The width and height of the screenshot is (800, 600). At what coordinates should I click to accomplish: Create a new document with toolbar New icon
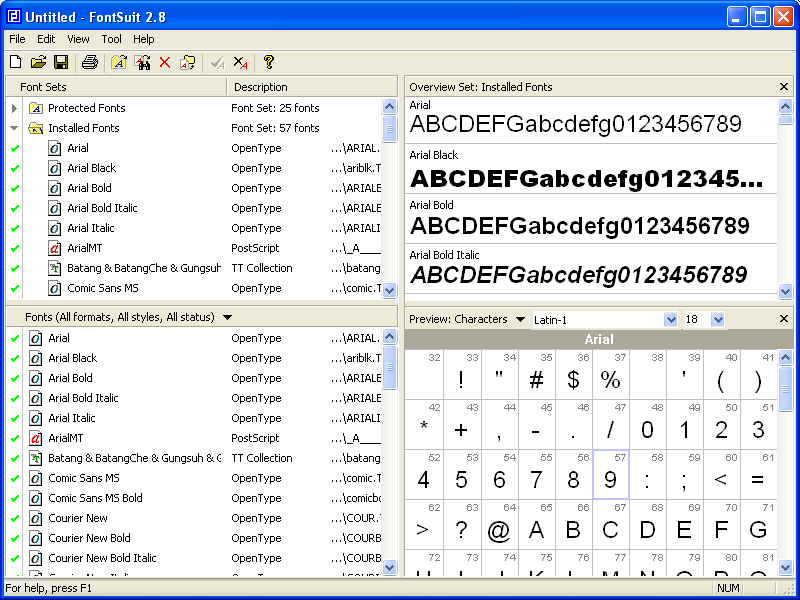click(x=16, y=62)
